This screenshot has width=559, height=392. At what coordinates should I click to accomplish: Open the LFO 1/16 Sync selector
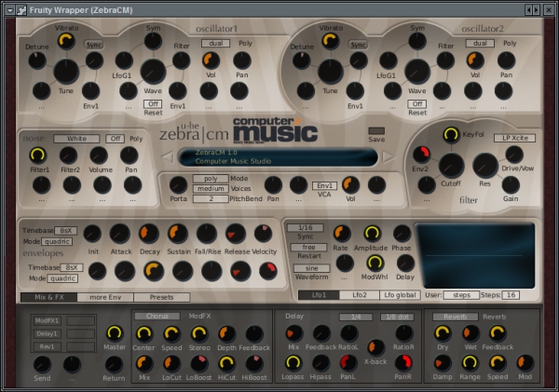click(x=306, y=228)
